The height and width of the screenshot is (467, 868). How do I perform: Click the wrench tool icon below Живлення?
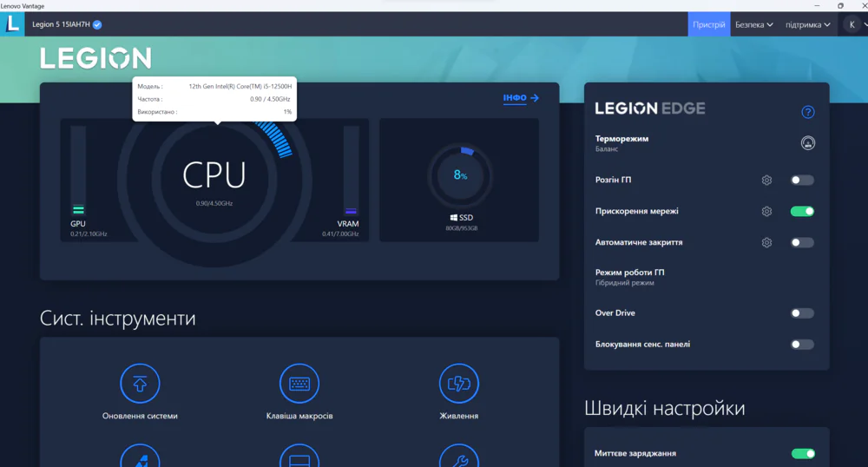459,456
